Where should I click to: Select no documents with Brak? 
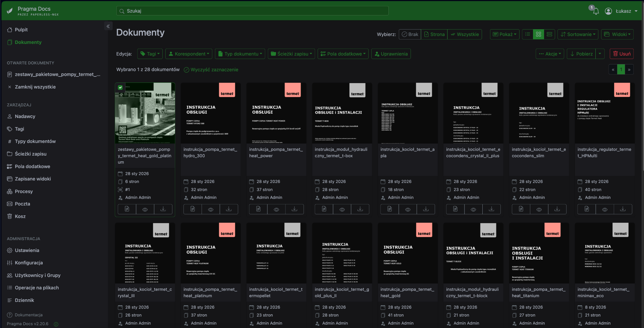410,34
